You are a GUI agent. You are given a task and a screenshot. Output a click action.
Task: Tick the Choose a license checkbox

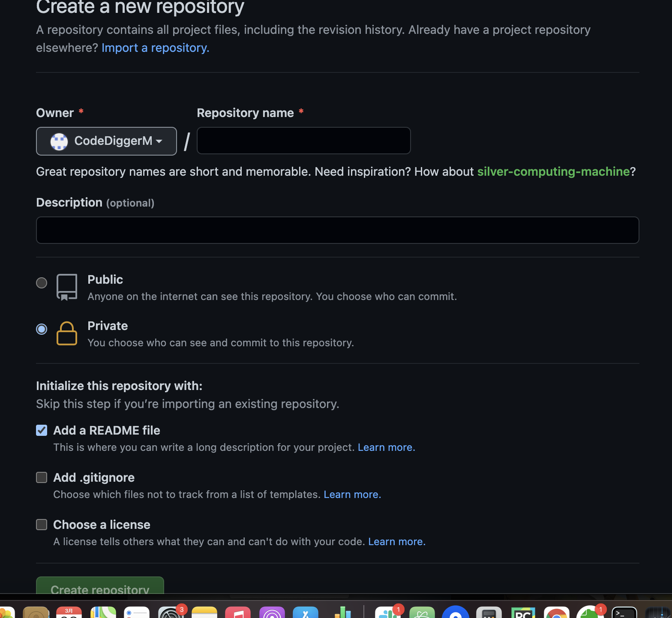42,525
